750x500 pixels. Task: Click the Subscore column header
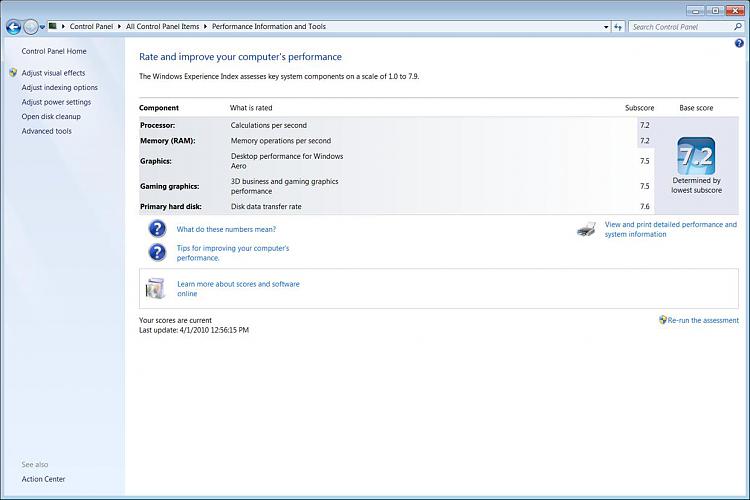click(640, 108)
